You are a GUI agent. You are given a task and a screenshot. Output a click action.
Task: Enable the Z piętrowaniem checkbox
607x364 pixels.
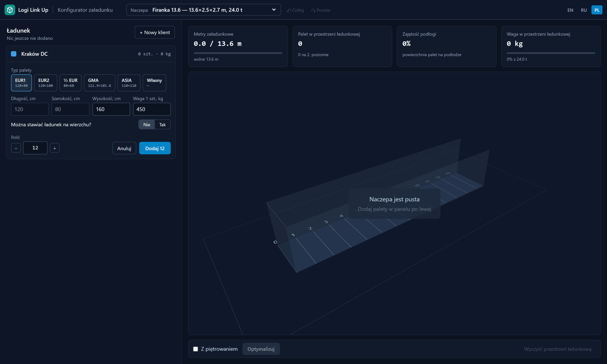tap(196, 349)
